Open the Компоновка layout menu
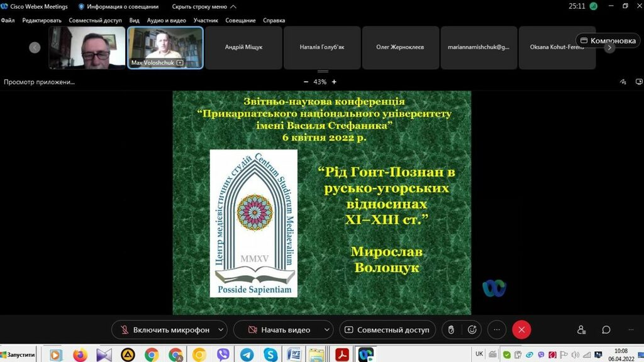The width and height of the screenshot is (644, 362). [608, 41]
